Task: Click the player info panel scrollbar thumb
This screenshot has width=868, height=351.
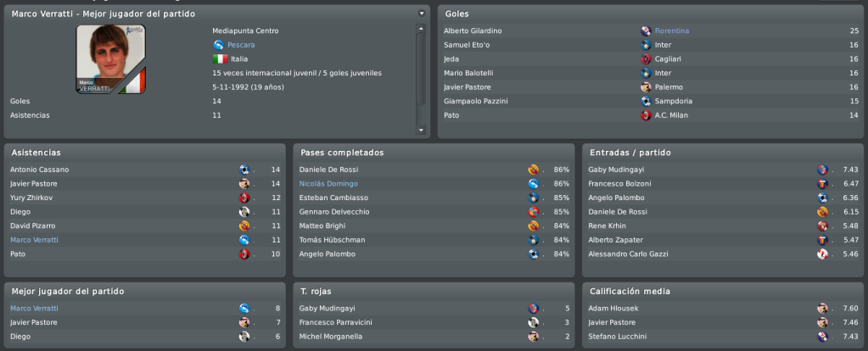Action: [x=421, y=69]
